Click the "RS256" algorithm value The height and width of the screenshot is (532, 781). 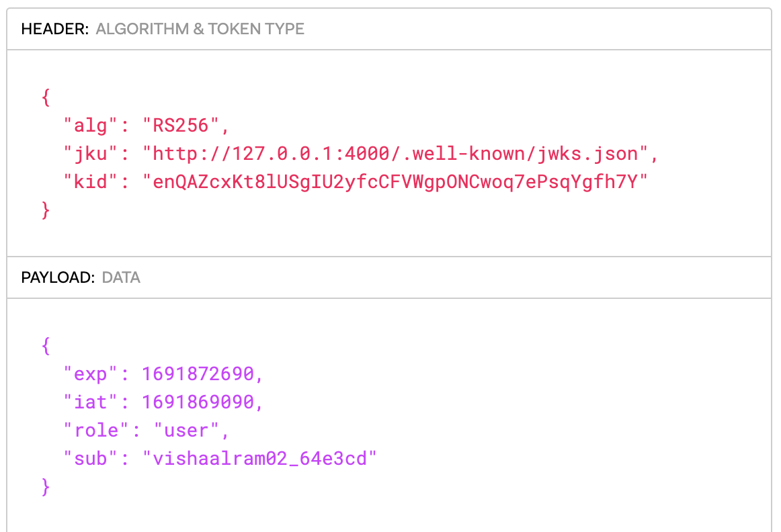point(180,126)
